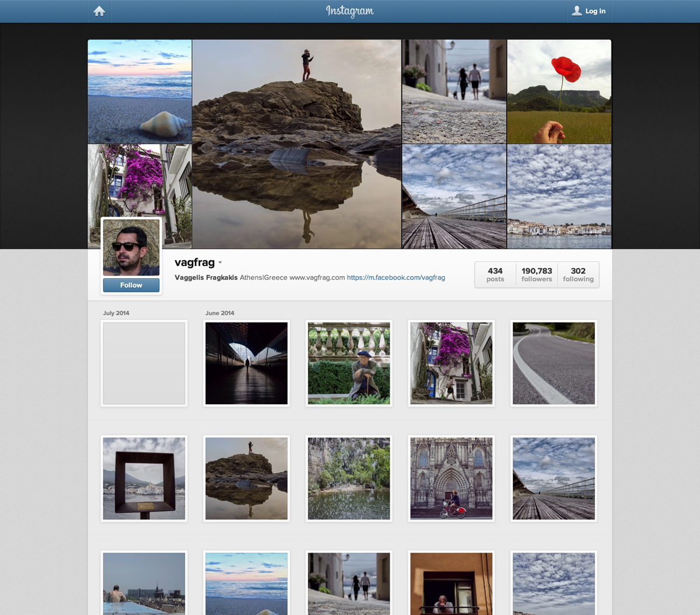
Task: Click the July 2014 date label
Action: [x=116, y=313]
